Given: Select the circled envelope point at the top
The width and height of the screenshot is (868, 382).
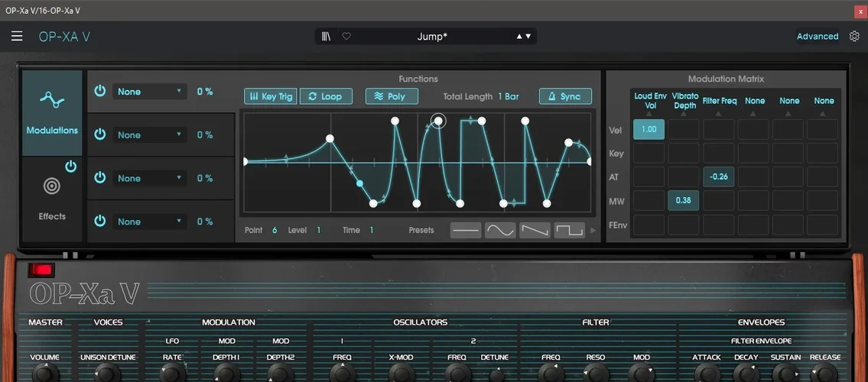Looking at the screenshot, I should 438,121.
